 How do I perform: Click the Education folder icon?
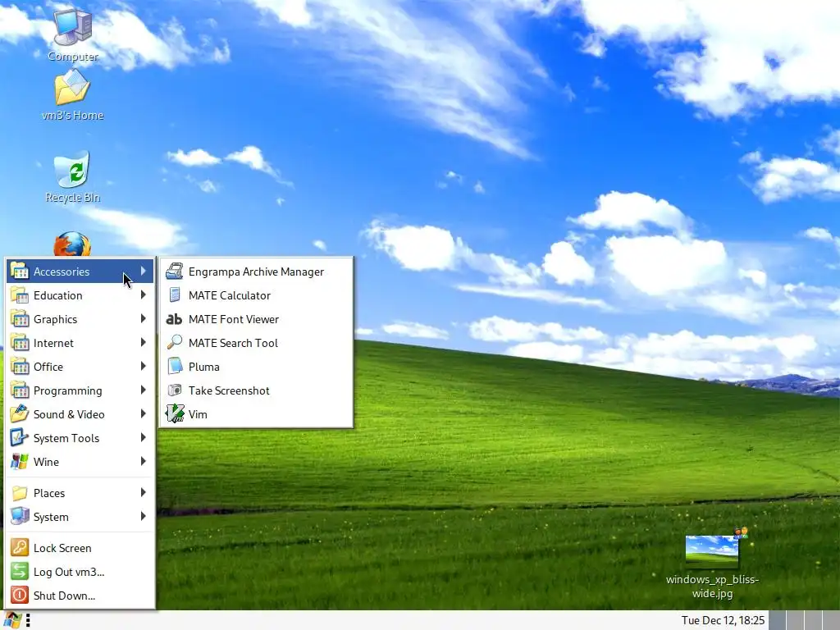[20, 295]
